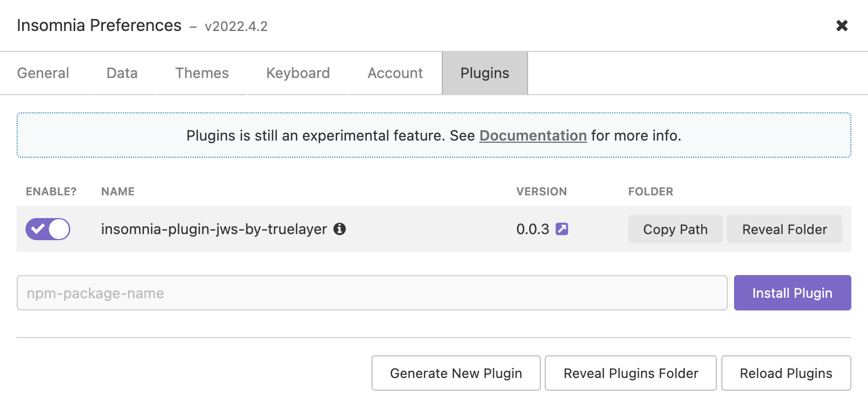Image resolution: width=868 pixels, height=404 pixels.
Task: Click the Install Plugin button
Action: coord(792,293)
